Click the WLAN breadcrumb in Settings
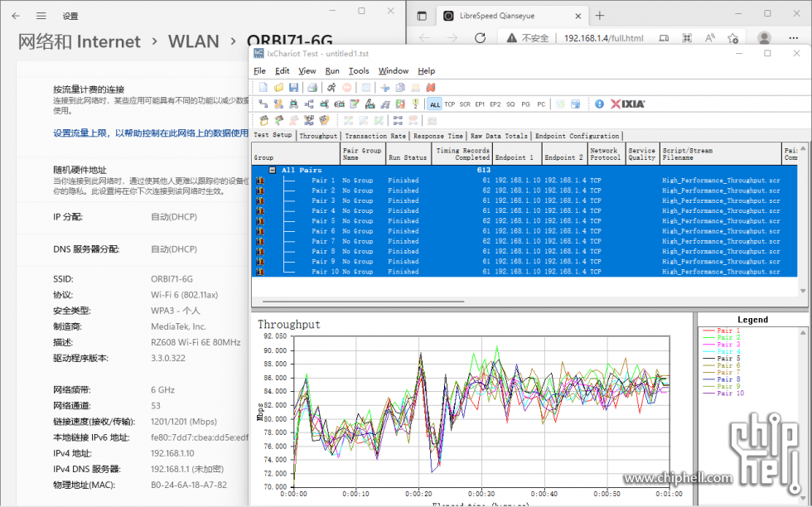This screenshot has width=812, height=507. [x=194, y=41]
